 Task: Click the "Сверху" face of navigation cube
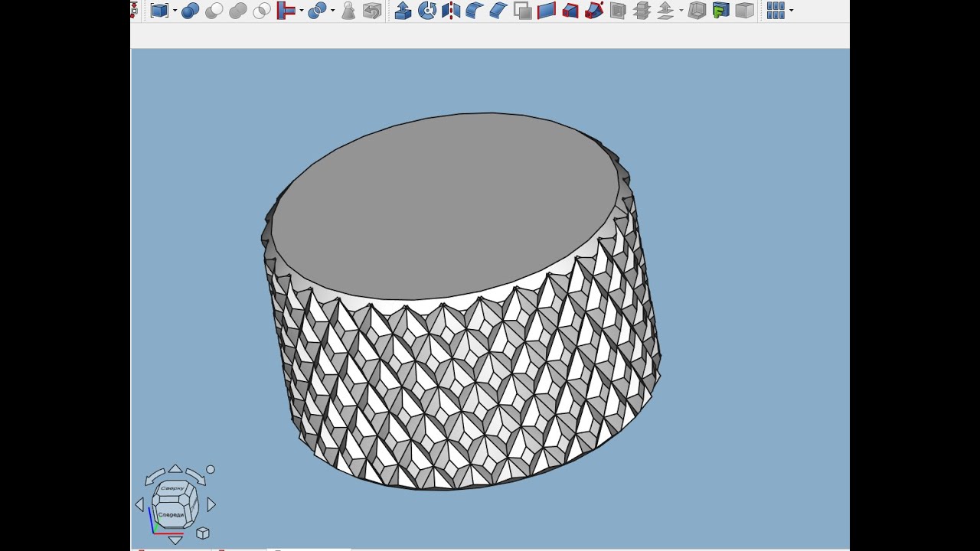coord(173,487)
